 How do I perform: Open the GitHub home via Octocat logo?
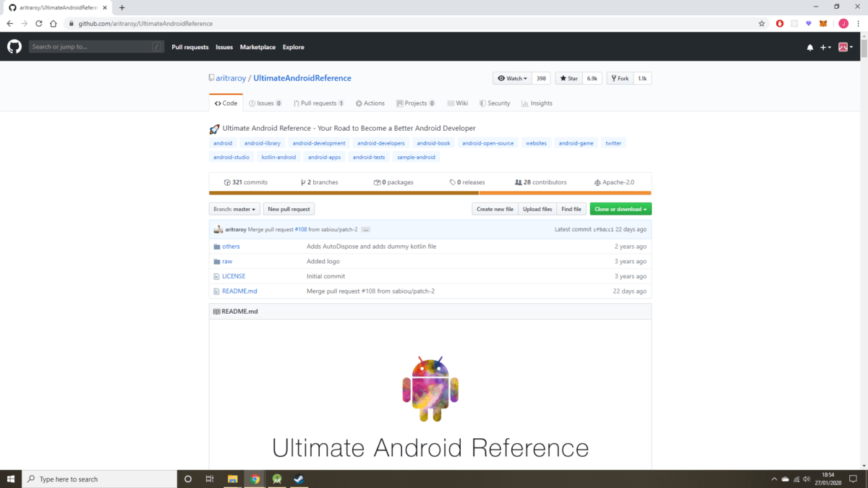14,46
